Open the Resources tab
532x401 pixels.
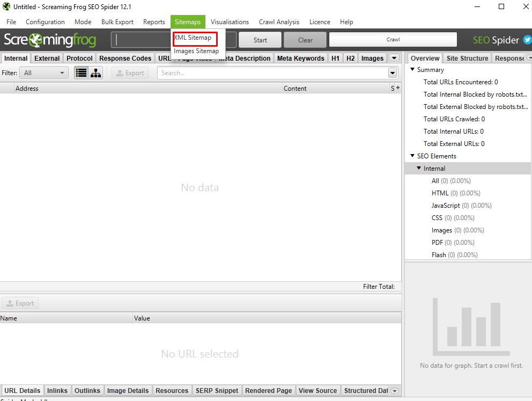coord(172,390)
